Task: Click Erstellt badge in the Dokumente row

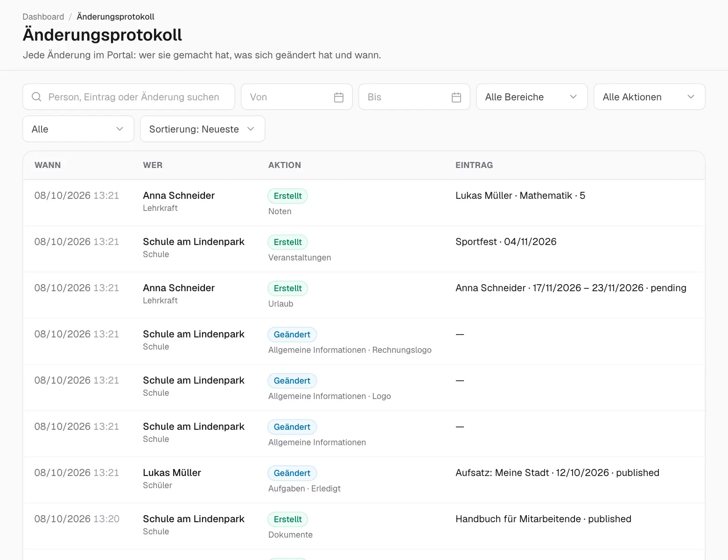Action: (287, 519)
